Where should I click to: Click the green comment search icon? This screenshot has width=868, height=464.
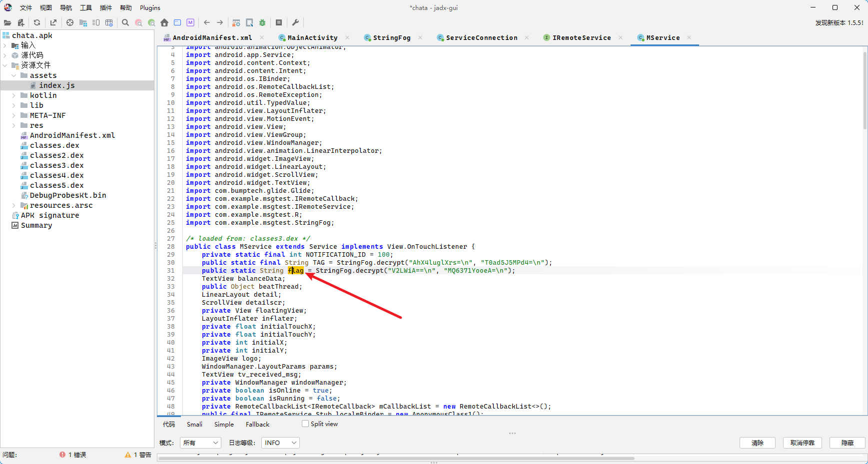coord(151,22)
